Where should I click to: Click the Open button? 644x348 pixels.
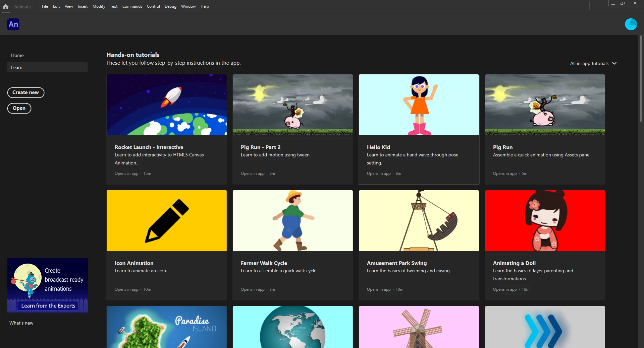19,108
